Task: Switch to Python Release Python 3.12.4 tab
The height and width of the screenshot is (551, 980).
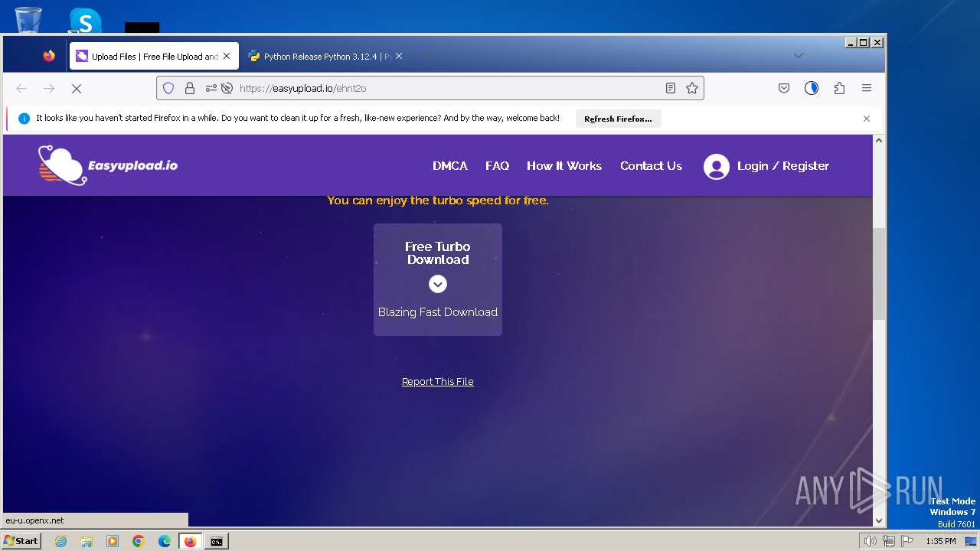Action: 326,56
